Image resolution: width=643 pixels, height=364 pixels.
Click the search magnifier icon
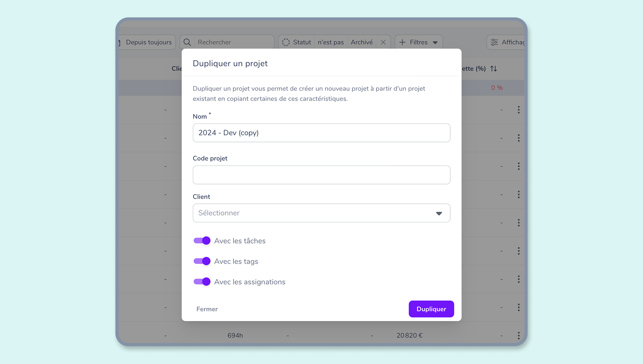point(187,42)
